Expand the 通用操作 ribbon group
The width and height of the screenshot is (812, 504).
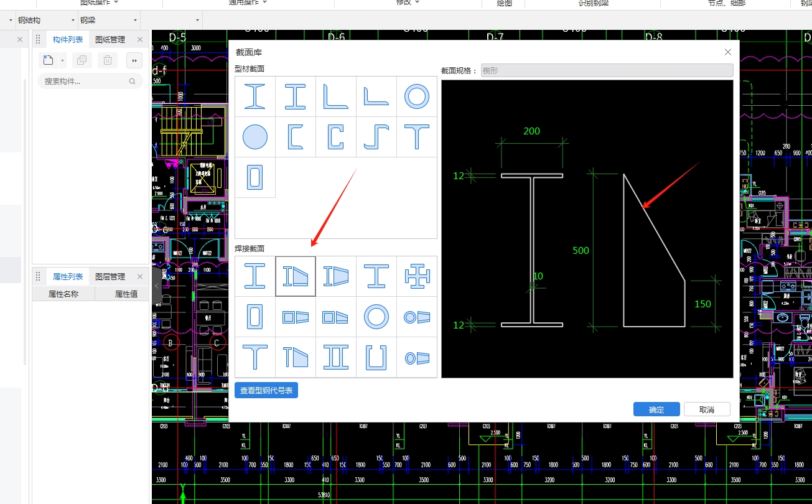pyautogui.click(x=248, y=2)
